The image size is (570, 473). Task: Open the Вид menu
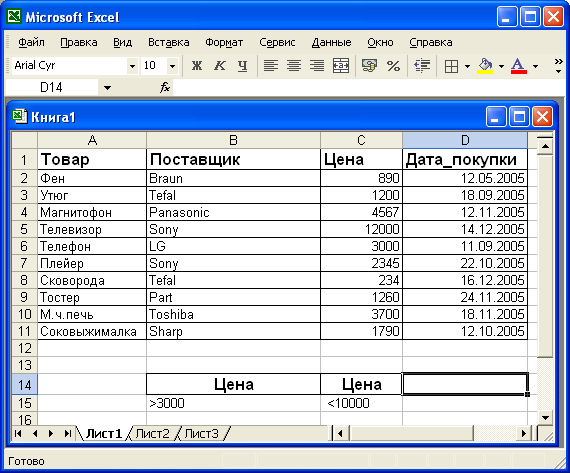click(123, 42)
